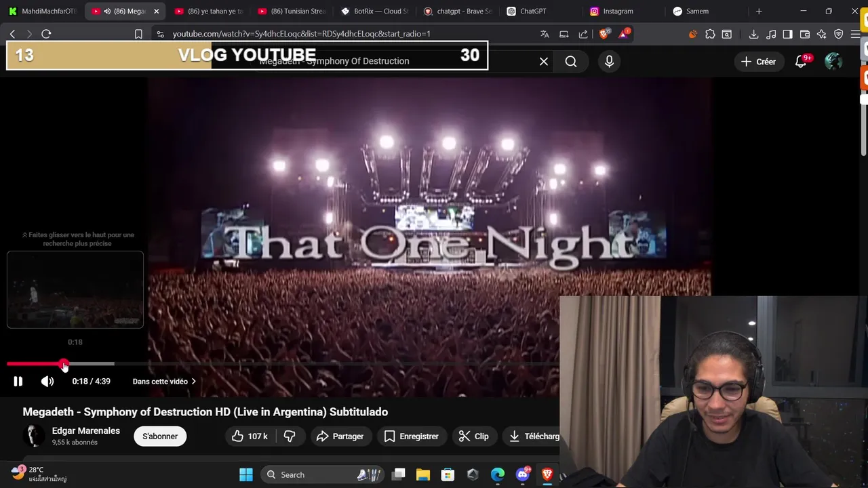Image resolution: width=868 pixels, height=488 pixels.
Task: Share the page with address bar share icon
Action: tap(583, 34)
